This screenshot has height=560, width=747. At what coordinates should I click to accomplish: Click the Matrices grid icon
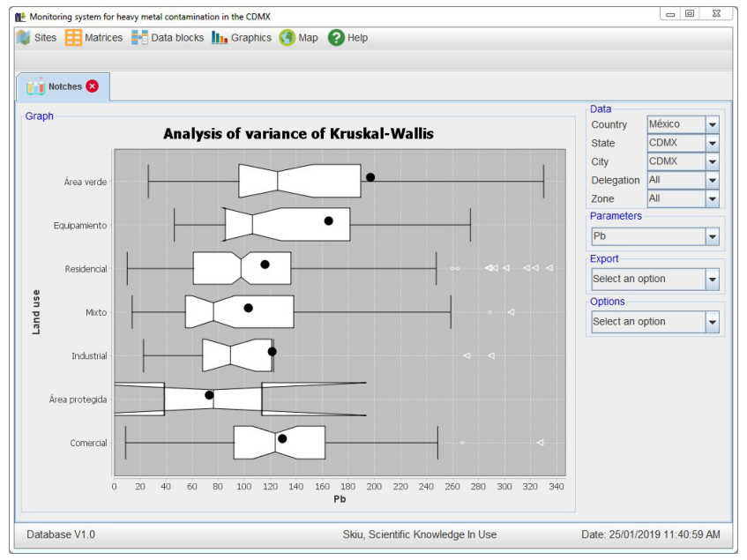click(x=73, y=38)
